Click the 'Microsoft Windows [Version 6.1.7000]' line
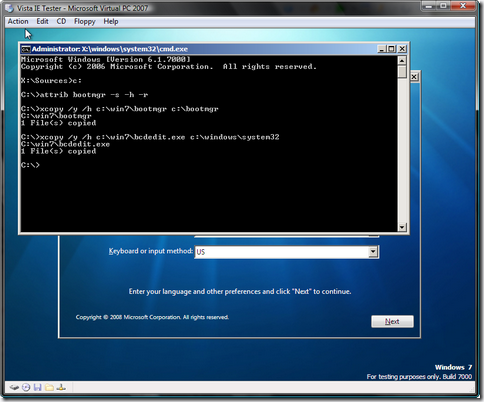Screen dimensions: 484x402 (x=105, y=59)
